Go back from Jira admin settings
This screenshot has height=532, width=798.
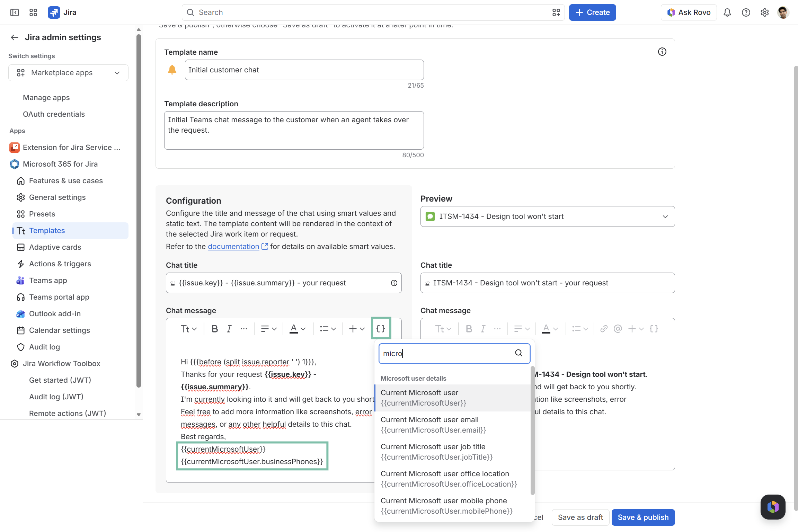coord(15,37)
